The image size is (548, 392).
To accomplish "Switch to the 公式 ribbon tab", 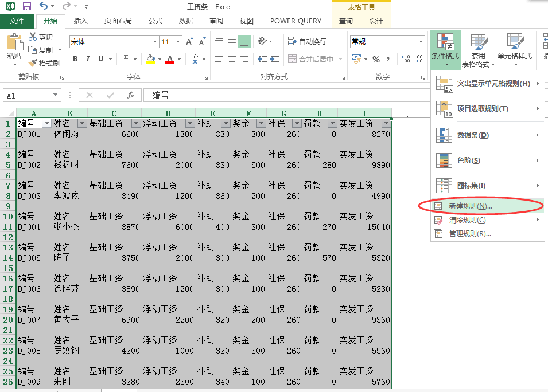I will pyautogui.click(x=156, y=21).
